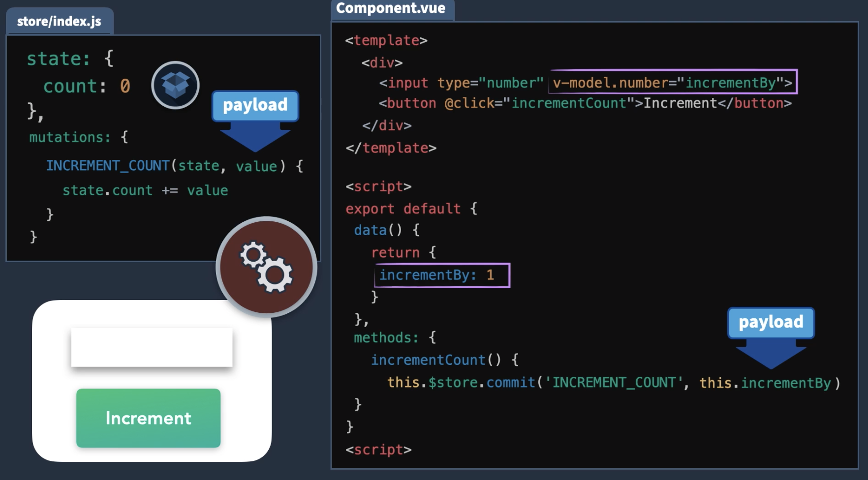Click the closing '</div>' tag

pyautogui.click(x=387, y=125)
